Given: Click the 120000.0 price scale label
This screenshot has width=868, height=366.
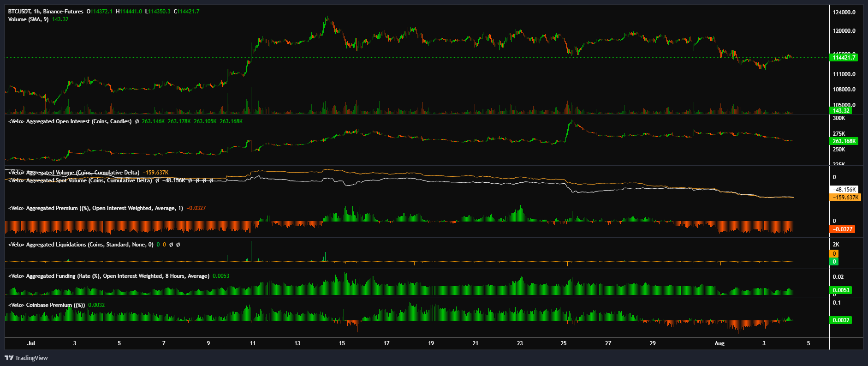Looking at the screenshot, I should [x=844, y=31].
